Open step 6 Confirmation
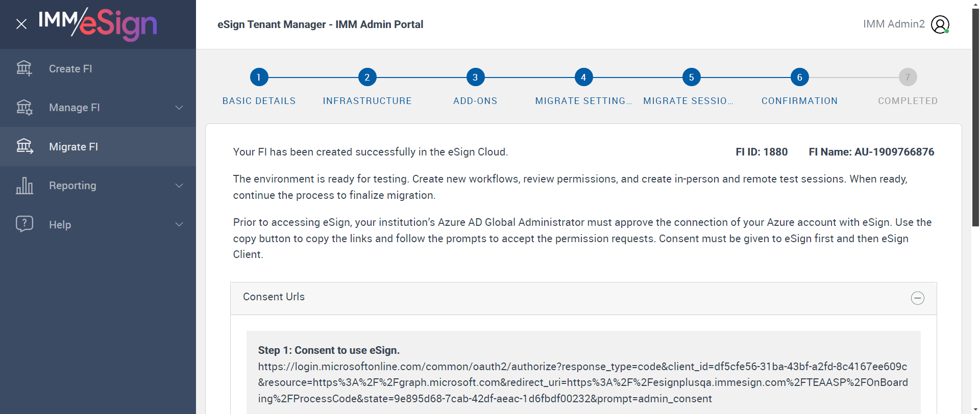Viewport: 980px width, 414px height. click(x=800, y=77)
